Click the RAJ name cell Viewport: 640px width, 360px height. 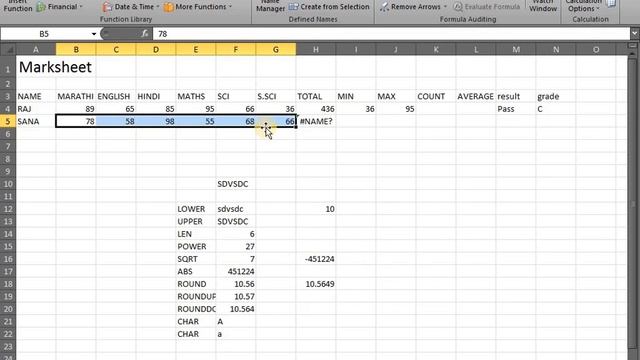pos(36,109)
